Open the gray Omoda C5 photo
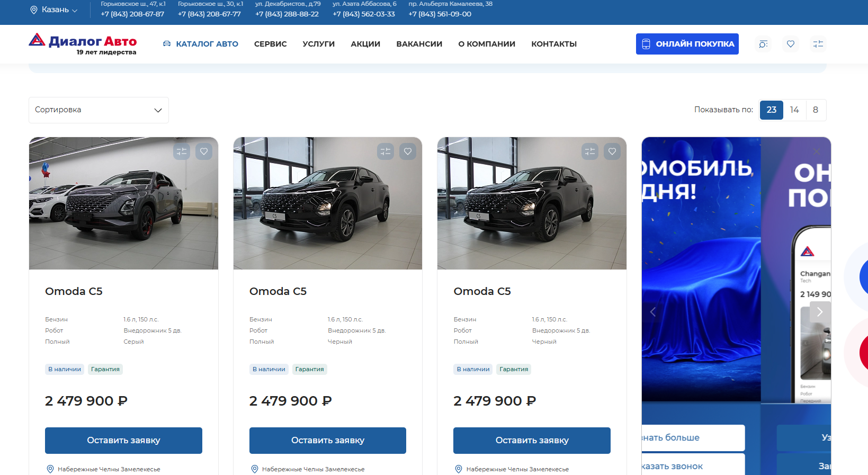868x475 pixels. (x=123, y=203)
